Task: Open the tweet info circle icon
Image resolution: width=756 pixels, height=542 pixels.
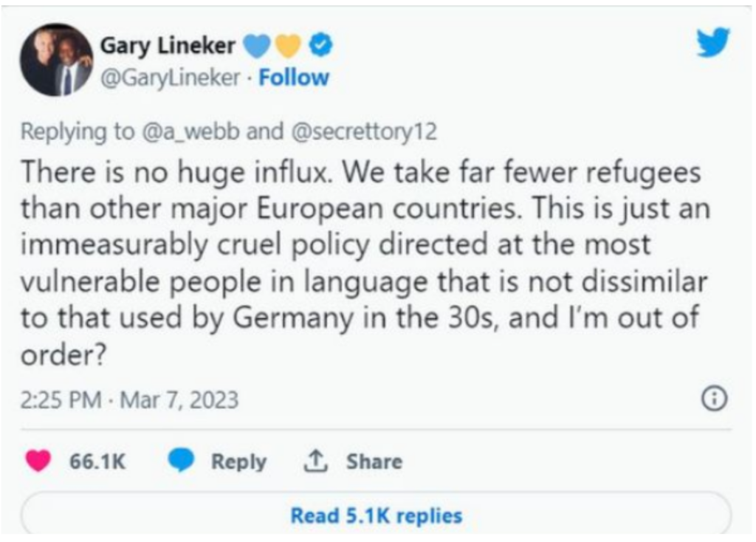Action: pos(713,399)
